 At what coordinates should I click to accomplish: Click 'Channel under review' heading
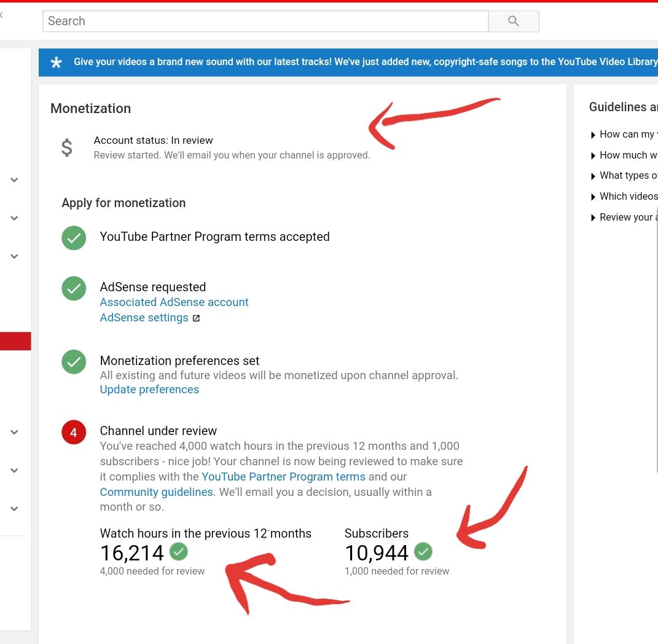pos(159,431)
